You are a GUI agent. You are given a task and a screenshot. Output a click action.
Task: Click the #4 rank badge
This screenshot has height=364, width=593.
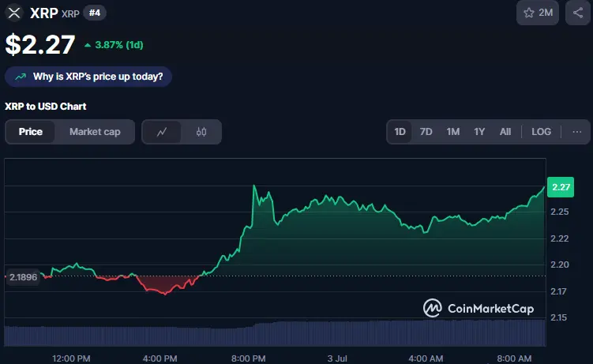click(x=95, y=13)
